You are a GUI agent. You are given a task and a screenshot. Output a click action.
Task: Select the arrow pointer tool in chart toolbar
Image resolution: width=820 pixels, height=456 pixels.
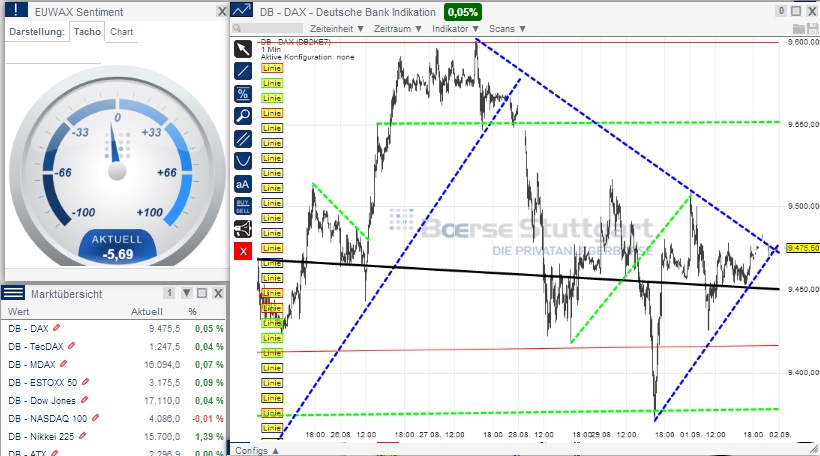coord(243,49)
